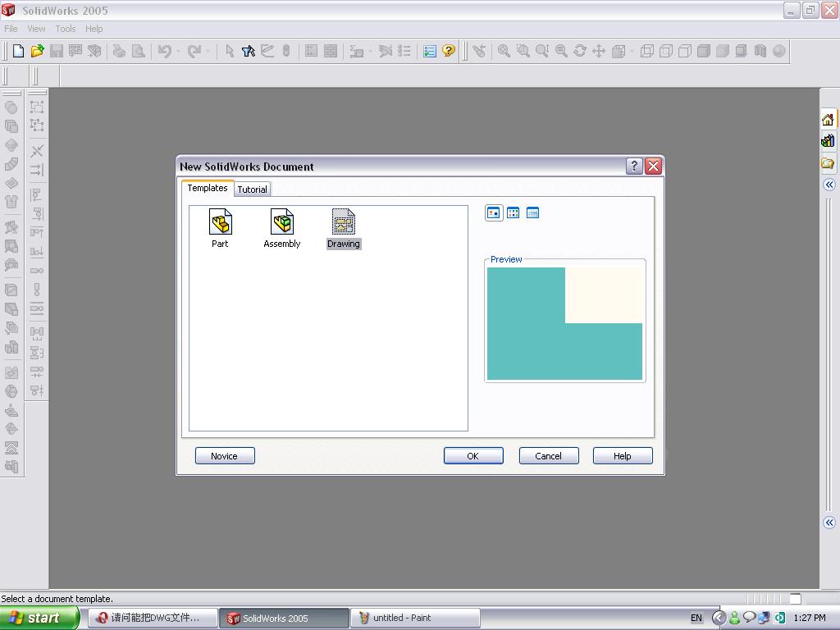The image size is (840, 630).
Task: Click the Novice button
Action: [x=225, y=456]
